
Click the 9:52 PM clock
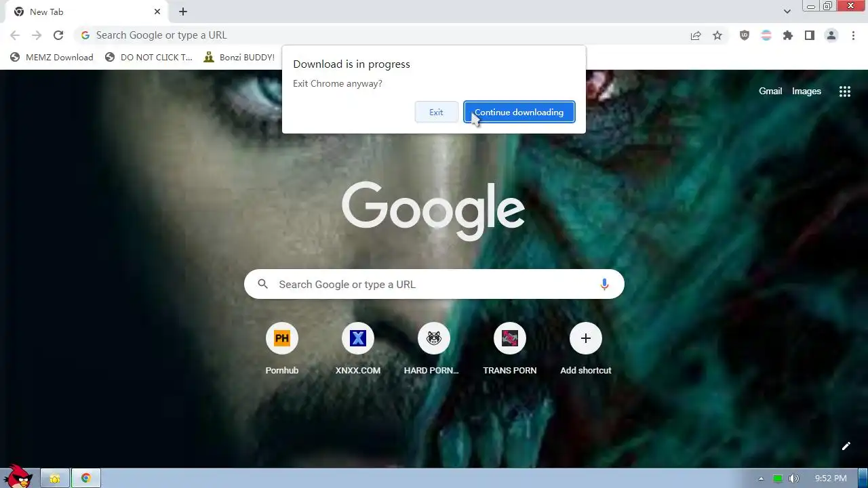click(x=831, y=479)
